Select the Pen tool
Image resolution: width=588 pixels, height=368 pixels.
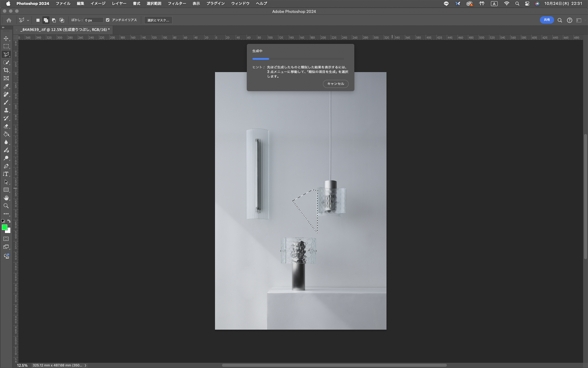pos(6,166)
